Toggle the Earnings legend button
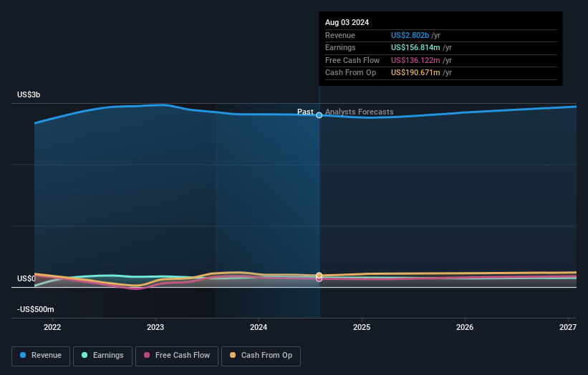The width and height of the screenshot is (588, 375). pos(102,356)
